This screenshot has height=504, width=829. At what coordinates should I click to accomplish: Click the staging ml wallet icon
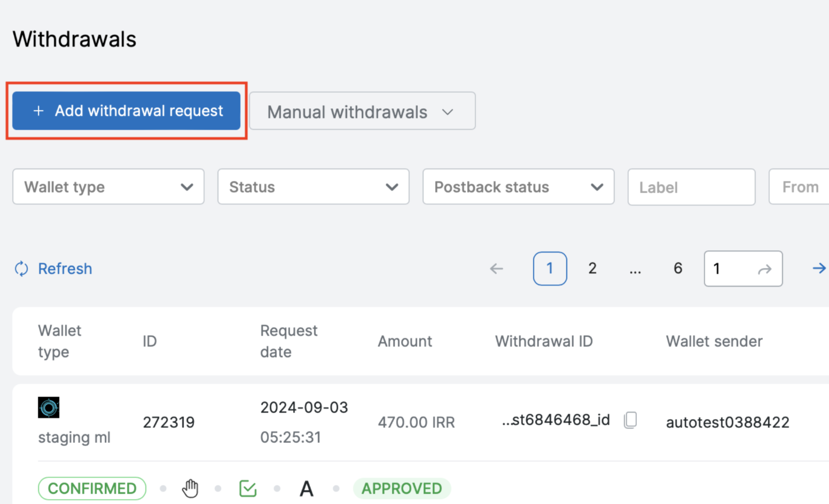coord(49,407)
